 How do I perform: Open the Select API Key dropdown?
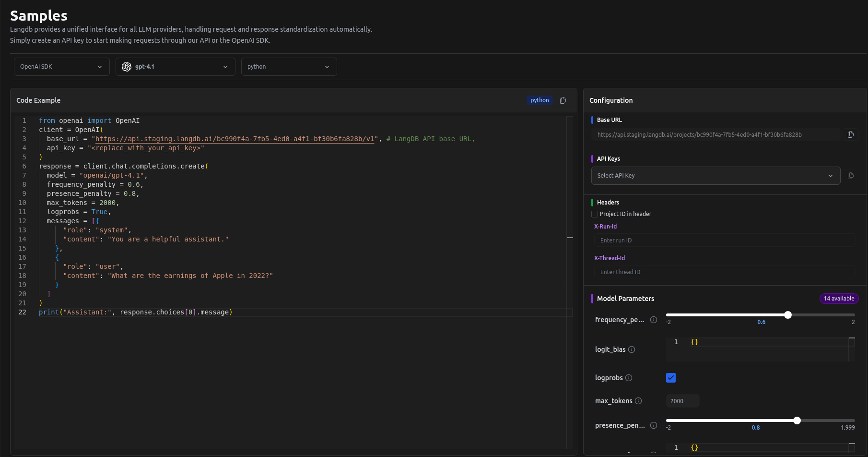click(x=715, y=176)
